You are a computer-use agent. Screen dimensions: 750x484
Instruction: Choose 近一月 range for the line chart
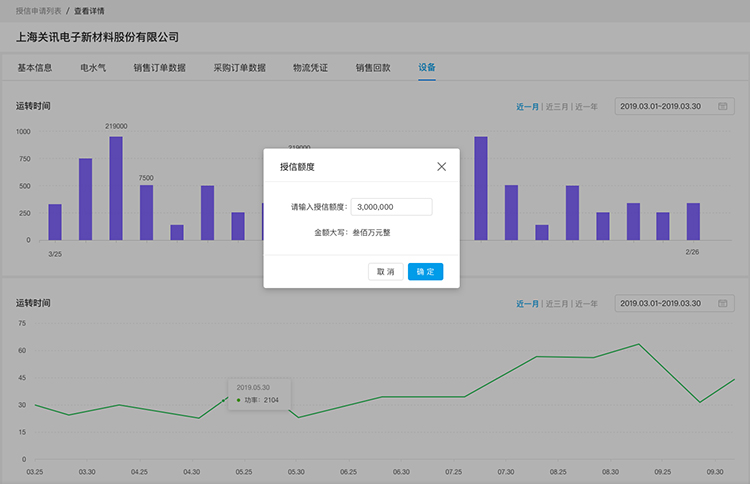tap(527, 303)
